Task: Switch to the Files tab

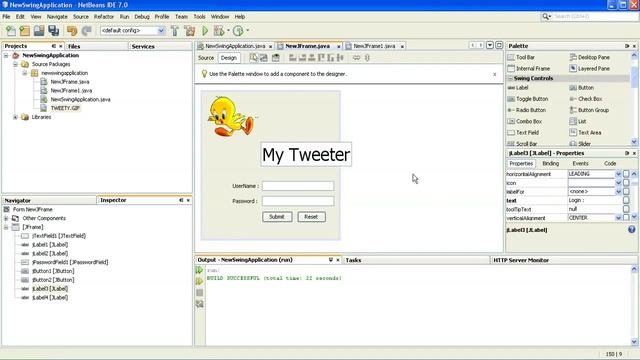Action: pos(74,47)
